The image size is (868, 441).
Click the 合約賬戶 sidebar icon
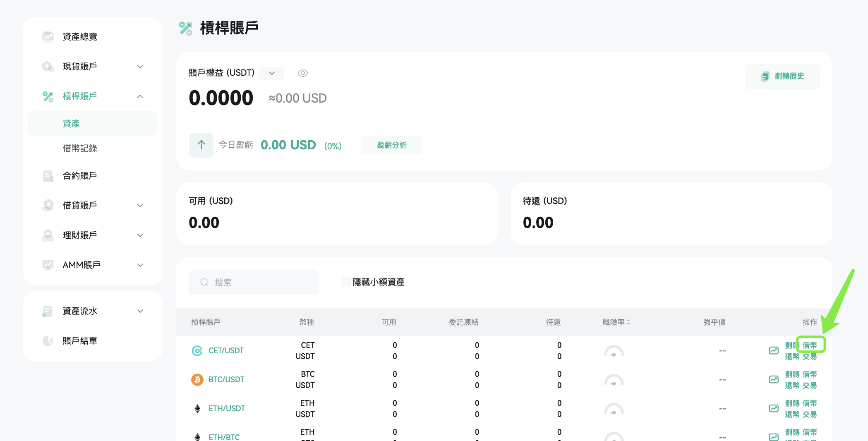[48, 175]
